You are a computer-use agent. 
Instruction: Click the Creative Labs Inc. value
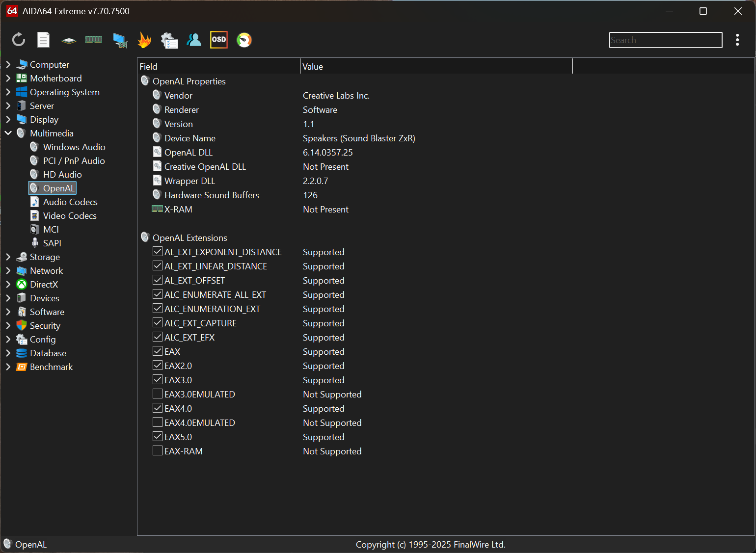coord(336,96)
